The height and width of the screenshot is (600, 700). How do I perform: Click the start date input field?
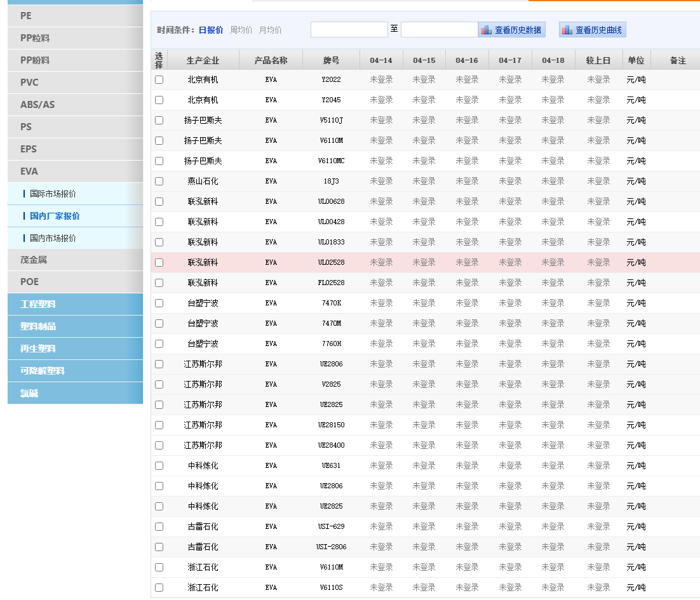[349, 30]
